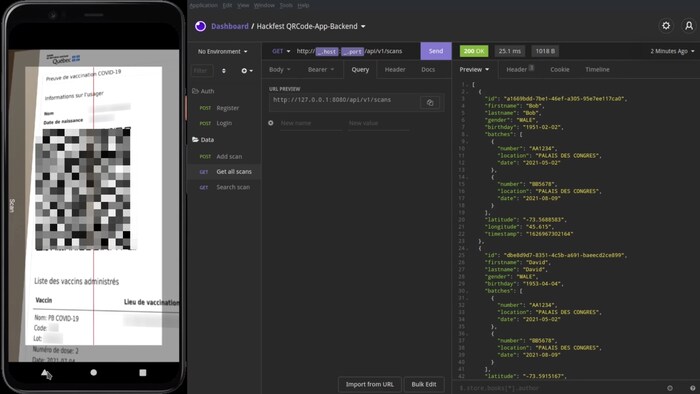The width and height of the screenshot is (700, 394).
Task: Open the Bearer auth dropdown
Action: 321,70
